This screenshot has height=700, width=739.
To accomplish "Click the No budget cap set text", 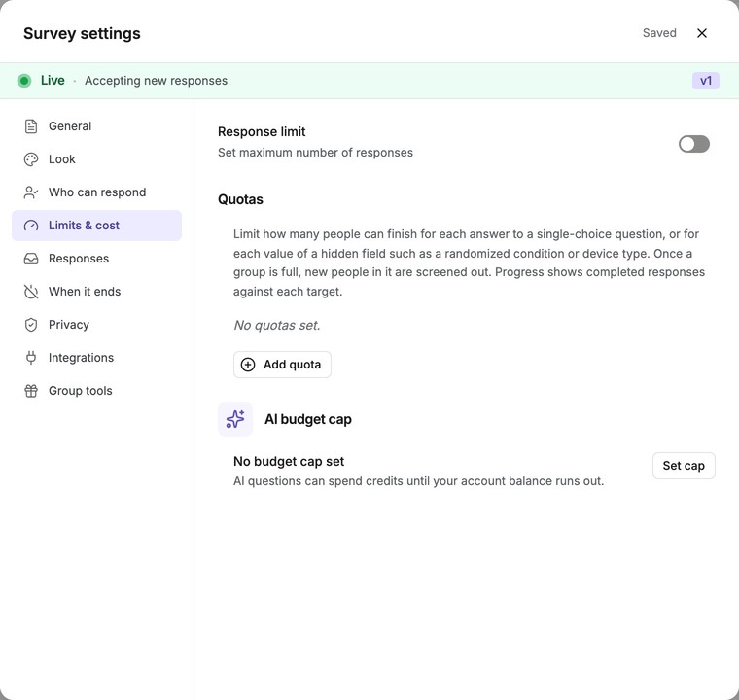I will point(289,461).
